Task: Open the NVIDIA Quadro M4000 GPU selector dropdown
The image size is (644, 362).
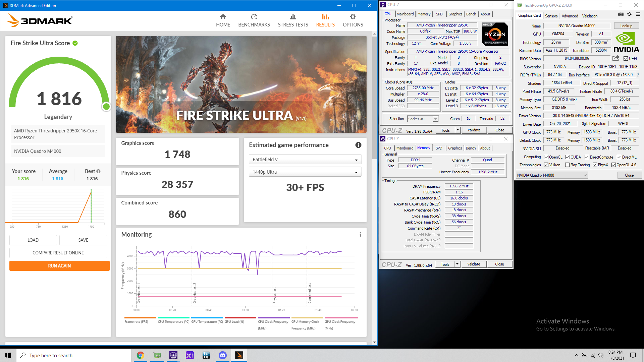Action: [552, 175]
